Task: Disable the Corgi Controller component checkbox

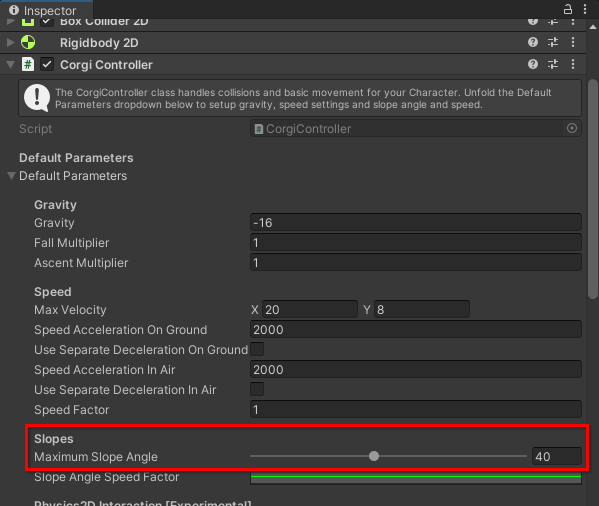Action: (47, 64)
